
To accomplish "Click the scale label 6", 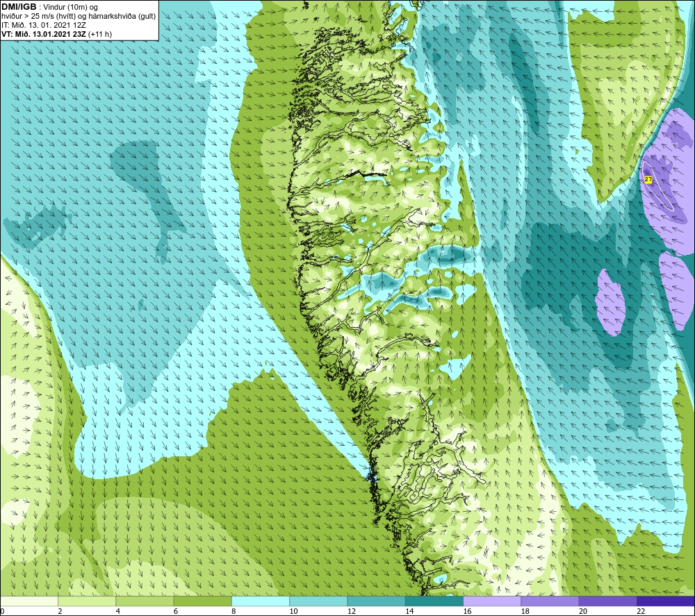I will pyautogui.click(x=176, y=611).
